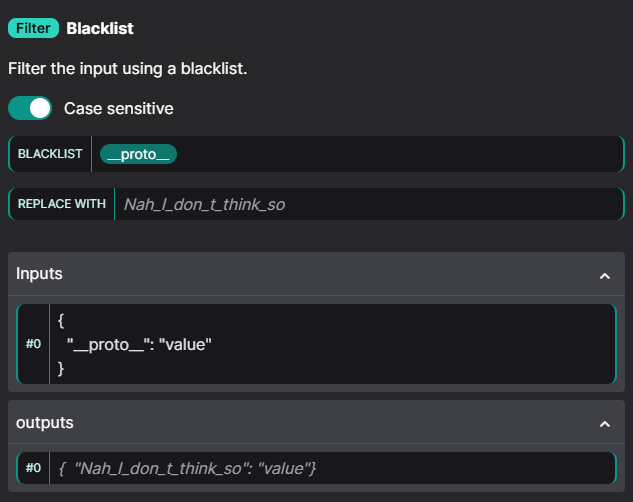
Task: Click the #0 label of the input
Action: (x=34, y=344)
